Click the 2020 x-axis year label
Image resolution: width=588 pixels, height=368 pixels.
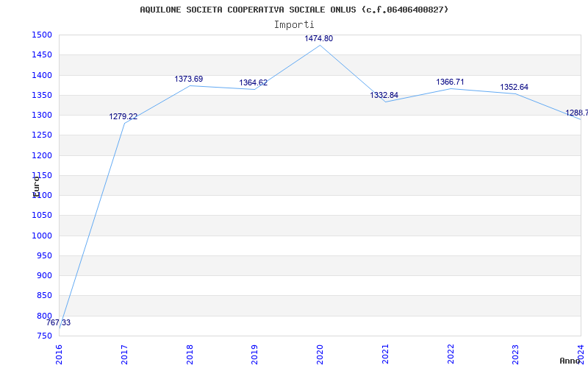pos(320,354)
